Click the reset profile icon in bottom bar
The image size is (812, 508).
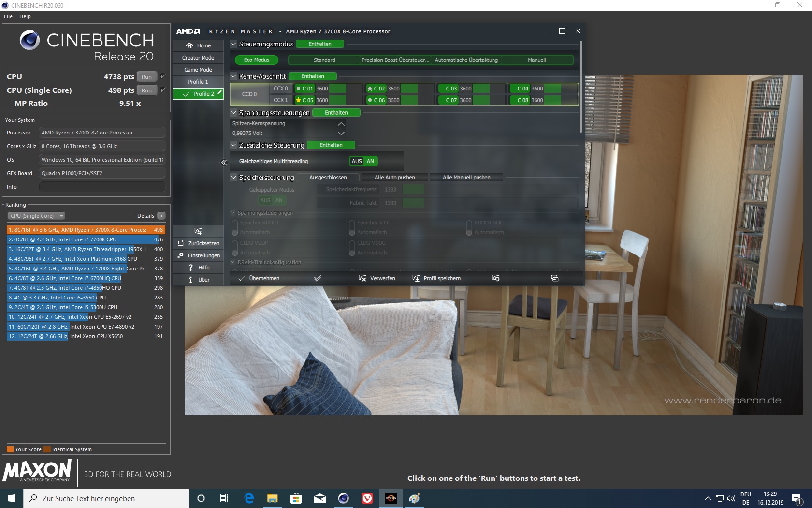coord(495,278)
